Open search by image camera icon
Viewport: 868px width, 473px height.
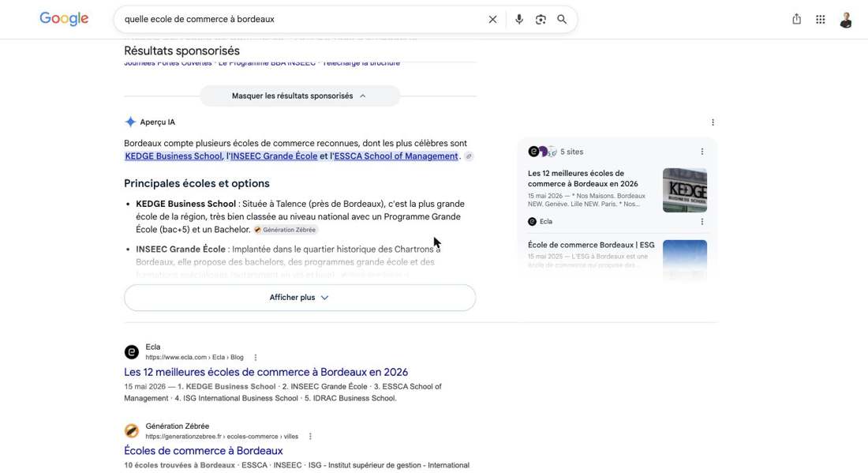coord(541,20)
